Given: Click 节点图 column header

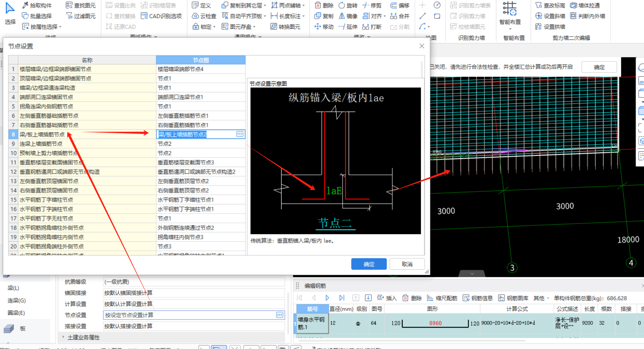Looking at the screenshot, I should (x=201, y=60).
